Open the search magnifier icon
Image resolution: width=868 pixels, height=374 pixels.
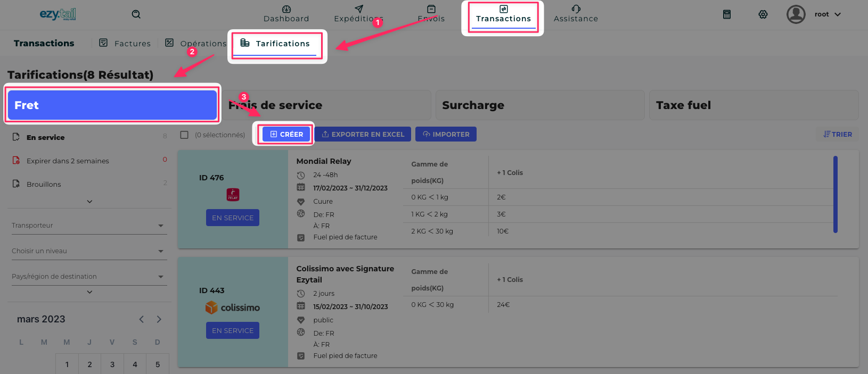click(136, 14)
